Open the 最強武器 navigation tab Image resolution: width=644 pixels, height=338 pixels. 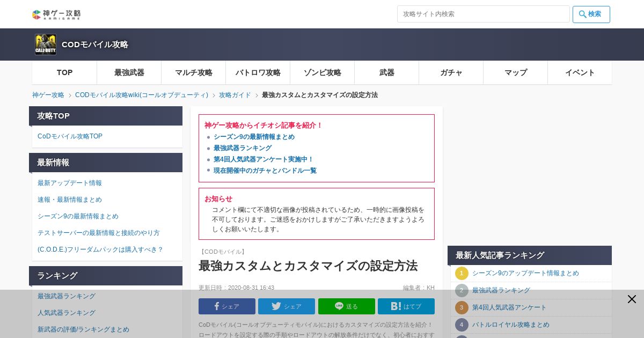coord(129,72)
